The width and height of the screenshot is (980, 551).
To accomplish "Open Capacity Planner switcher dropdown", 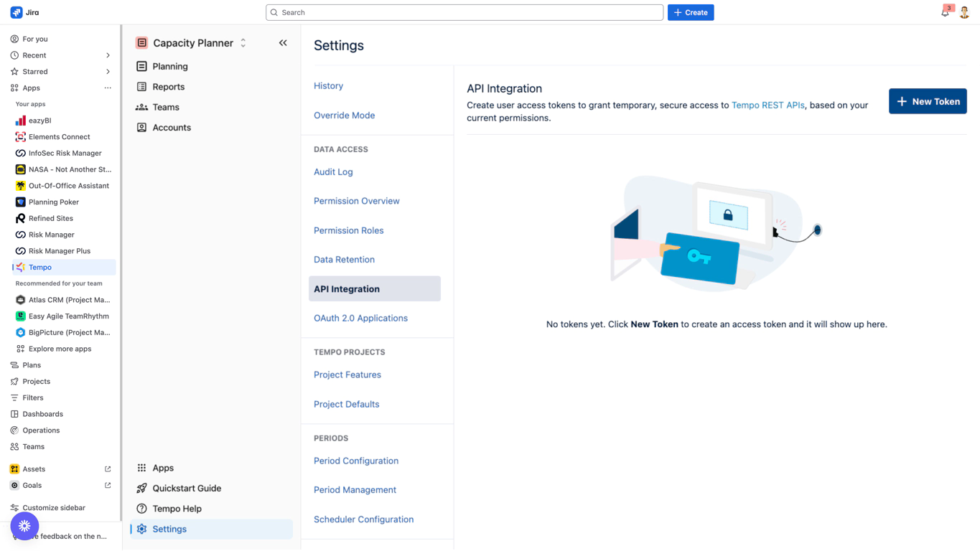I will pos(243,43).
